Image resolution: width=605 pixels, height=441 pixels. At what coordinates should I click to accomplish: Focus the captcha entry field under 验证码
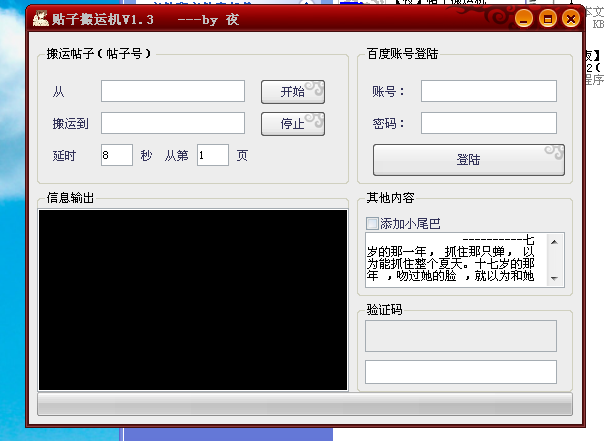(461, 371)
